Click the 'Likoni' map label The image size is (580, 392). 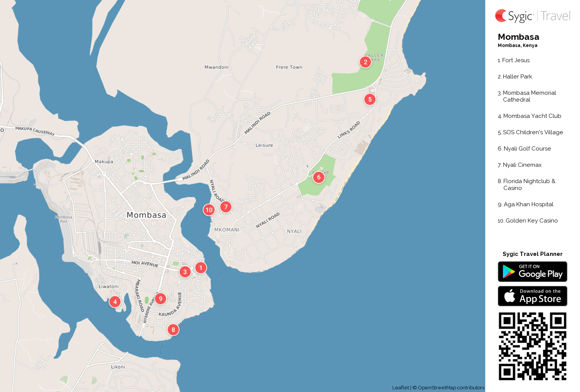coord(118,367)
